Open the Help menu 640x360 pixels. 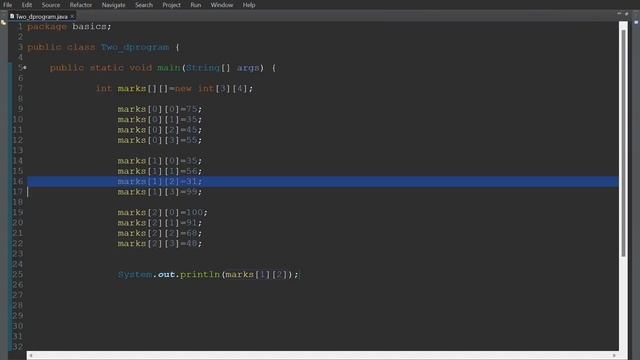coord(249,5)
